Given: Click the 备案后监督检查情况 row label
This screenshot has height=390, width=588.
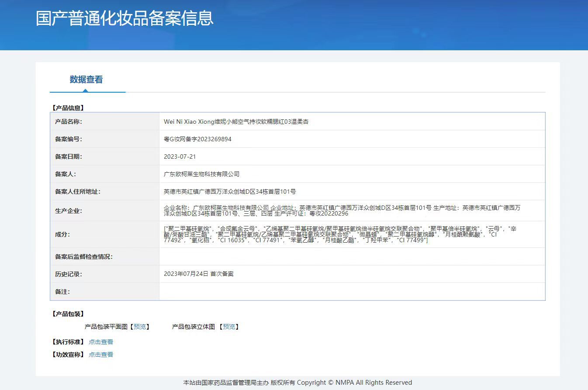Looking at the screenshot, I should pyautogui.click(x=84, y=257).
